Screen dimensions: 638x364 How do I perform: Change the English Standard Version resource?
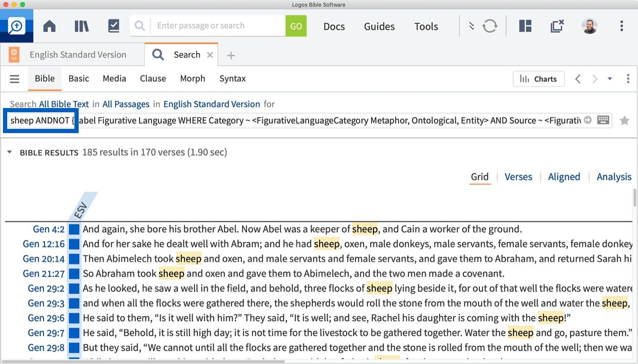pyautogui.click(x=211, y=104)
